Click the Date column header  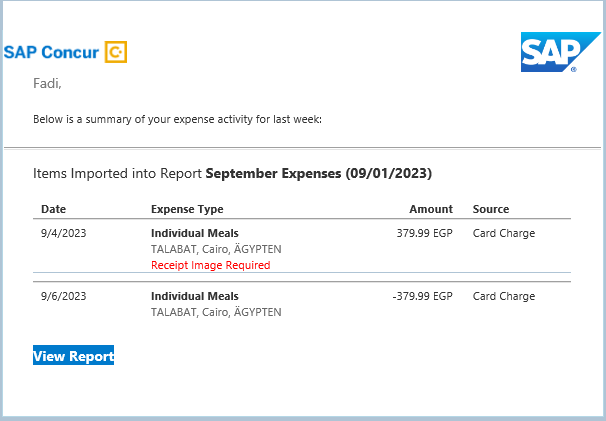click(x=53, y=209)
